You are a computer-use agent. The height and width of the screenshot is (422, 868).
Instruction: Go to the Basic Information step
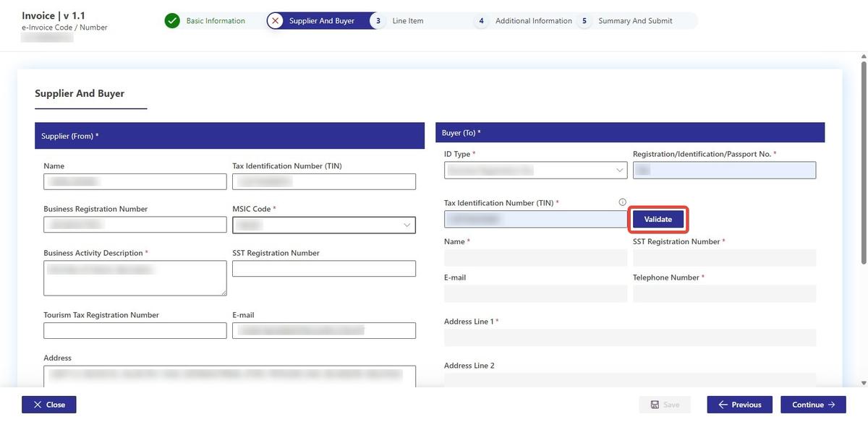[x=216, y=21]
